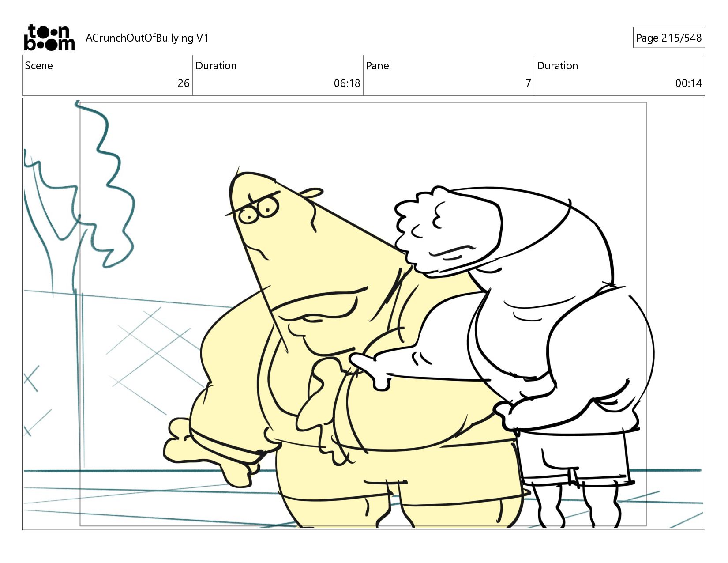Click the 'Panel' header label
The image size is (728, 563).
379,66
